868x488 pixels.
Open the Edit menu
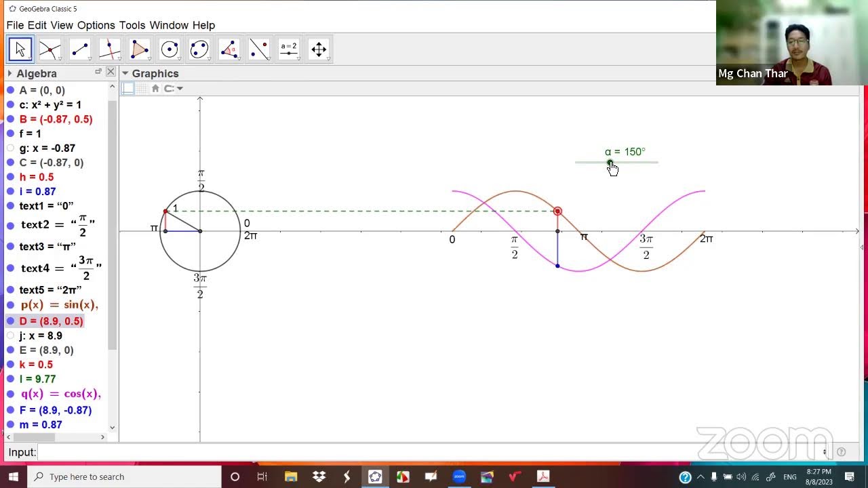click(37, 25)
